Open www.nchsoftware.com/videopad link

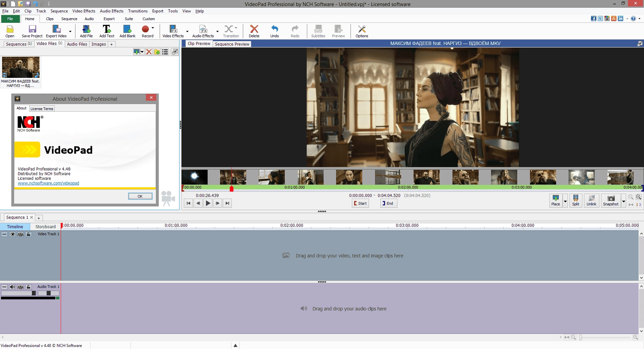click(48, 183)
